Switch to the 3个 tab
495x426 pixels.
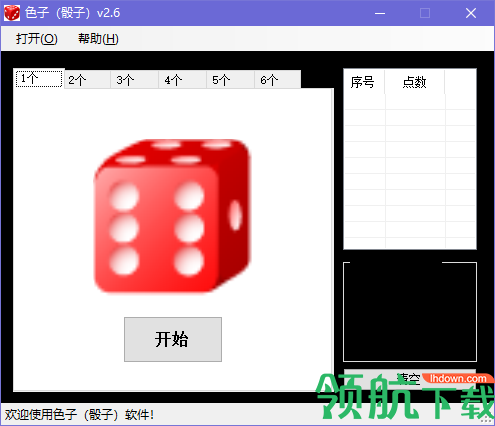point(134,80)
